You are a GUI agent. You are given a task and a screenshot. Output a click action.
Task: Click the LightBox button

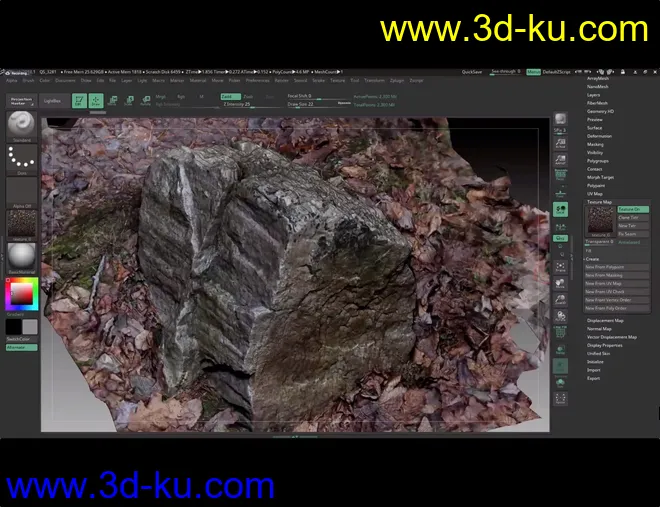pyautogui.click(x=53, y=101)
